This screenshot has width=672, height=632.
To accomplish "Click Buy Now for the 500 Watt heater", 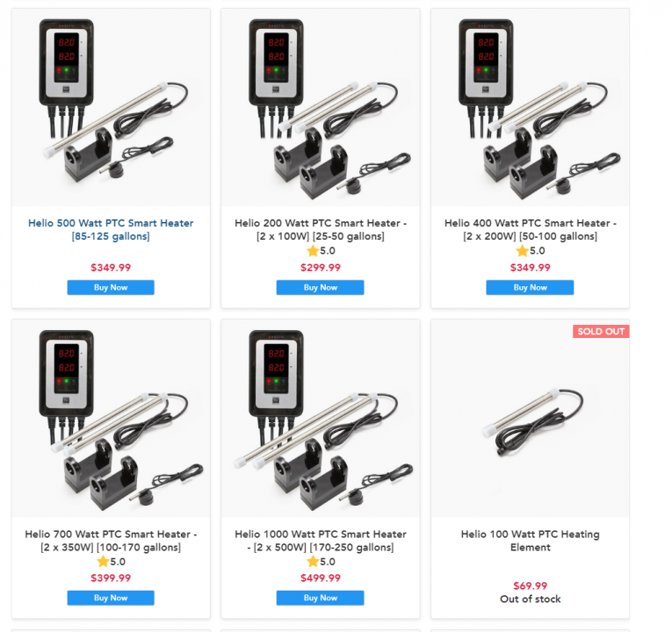I will tap(111, 287).
